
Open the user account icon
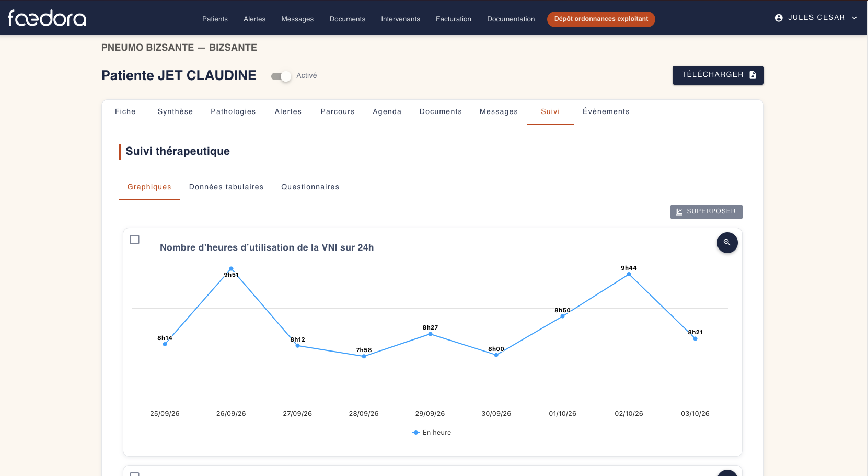click(779, 18)
